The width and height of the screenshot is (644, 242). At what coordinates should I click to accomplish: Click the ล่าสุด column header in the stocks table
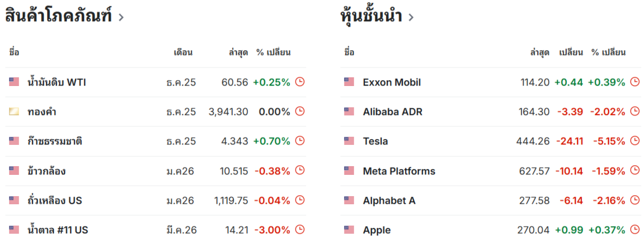tap(540, 53)
